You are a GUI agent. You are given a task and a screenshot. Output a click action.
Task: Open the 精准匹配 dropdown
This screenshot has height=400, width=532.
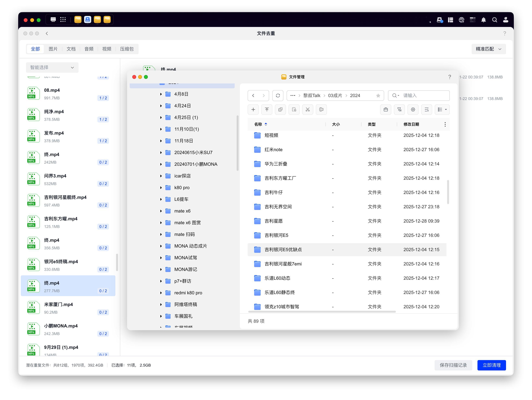click(x=488, y=49)
